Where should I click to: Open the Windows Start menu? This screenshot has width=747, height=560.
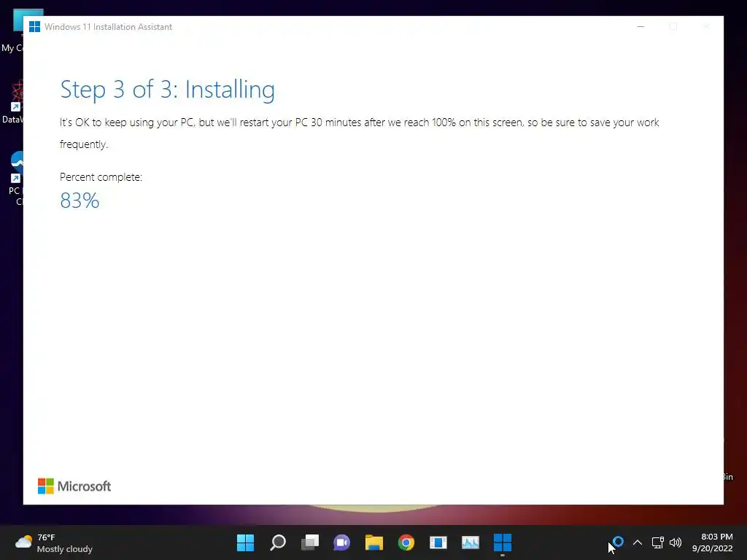[245, 542]
